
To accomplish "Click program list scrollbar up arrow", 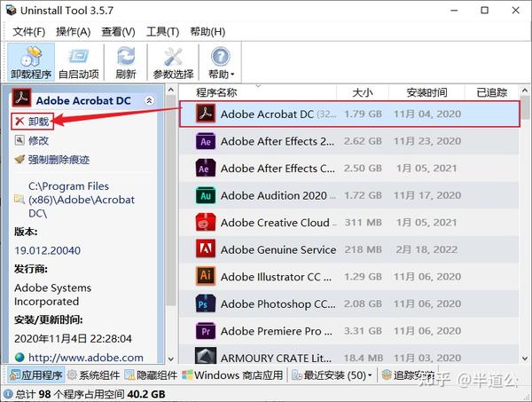I will [x=525, y=91].
